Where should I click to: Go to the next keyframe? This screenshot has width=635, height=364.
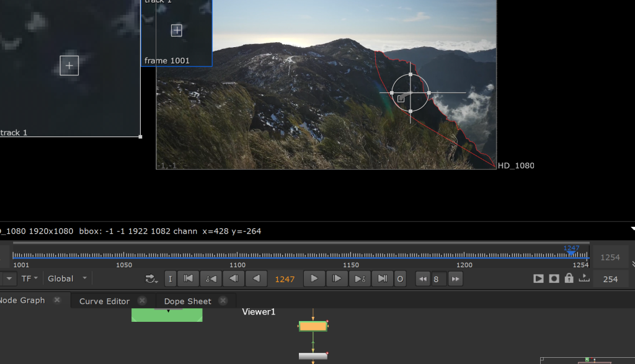pos(360,279)
